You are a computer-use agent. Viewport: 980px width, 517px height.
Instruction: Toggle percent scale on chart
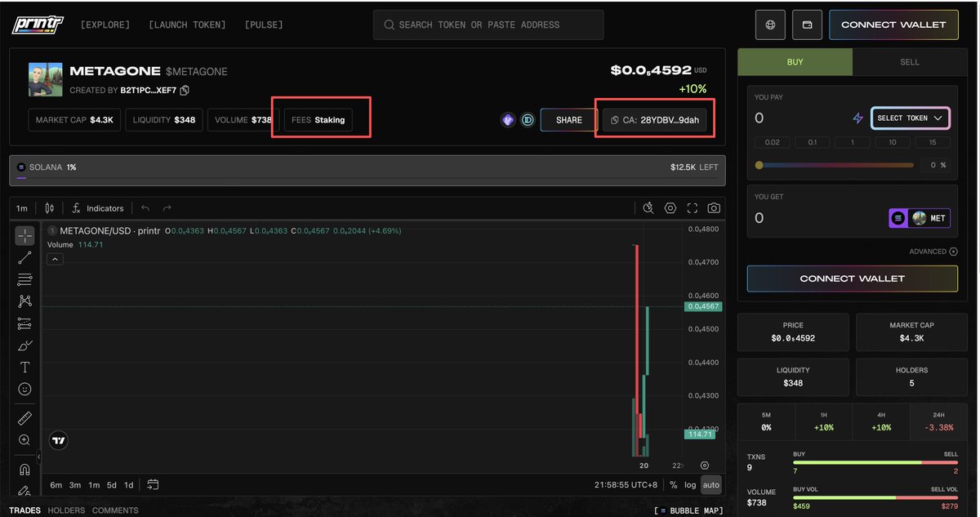click(x=674, y=485)
